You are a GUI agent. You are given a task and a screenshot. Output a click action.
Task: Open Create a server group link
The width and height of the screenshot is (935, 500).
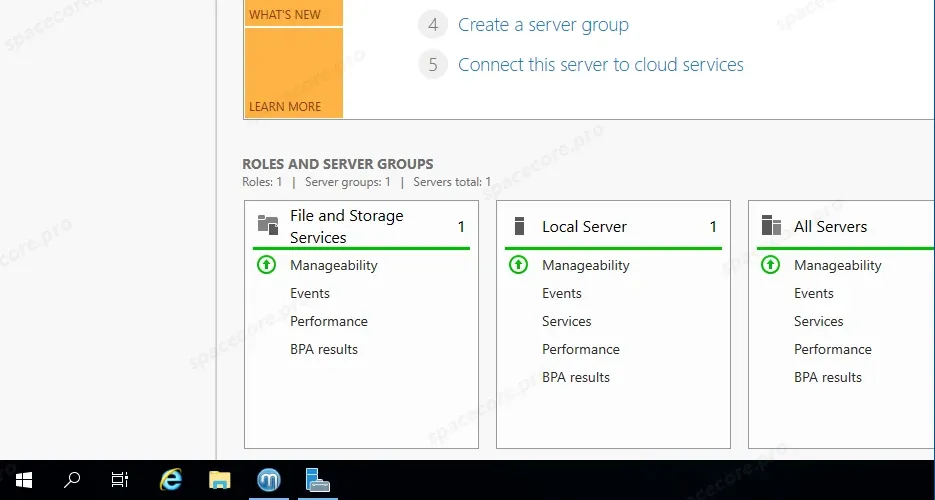[x=543, y=25]
